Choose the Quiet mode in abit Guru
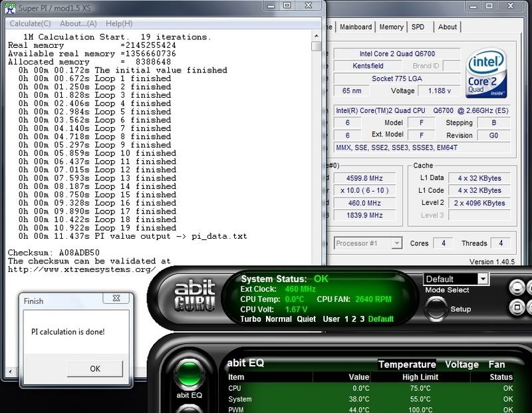The image size is (532, 413). click(306, 319)
